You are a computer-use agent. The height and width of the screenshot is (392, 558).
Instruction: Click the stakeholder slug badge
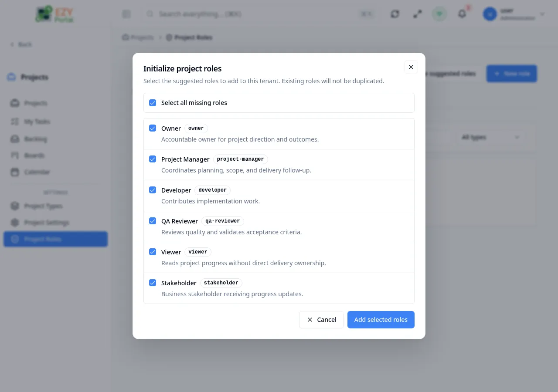(x=221, y=283)
